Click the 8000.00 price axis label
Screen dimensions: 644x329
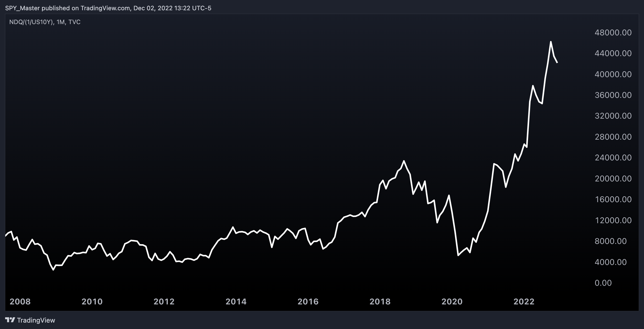coord(610,241)
